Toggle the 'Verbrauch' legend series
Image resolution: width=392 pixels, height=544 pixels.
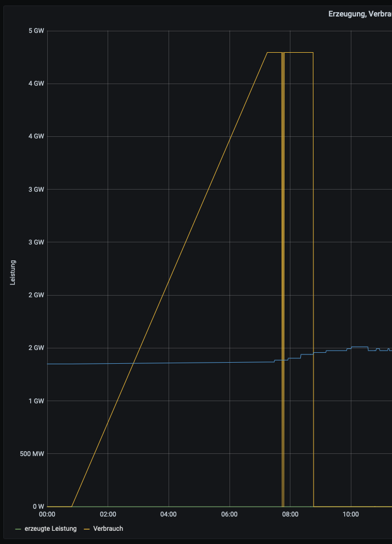(x=108, y=529)
